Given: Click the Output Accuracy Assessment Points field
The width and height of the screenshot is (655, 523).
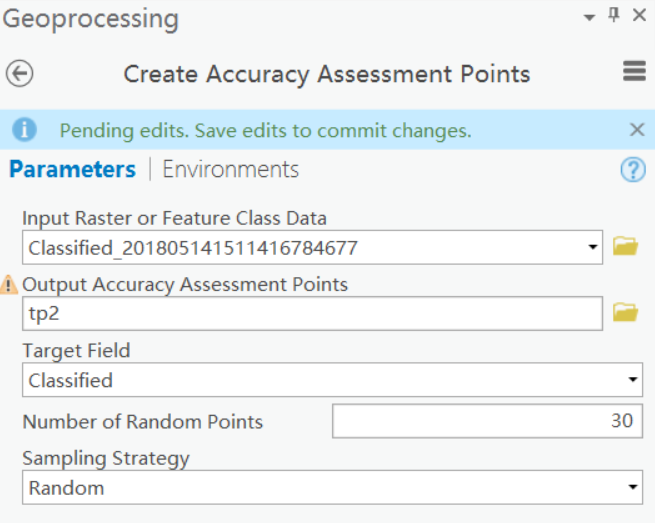Looking at the screenshot, I should (311, 314).
